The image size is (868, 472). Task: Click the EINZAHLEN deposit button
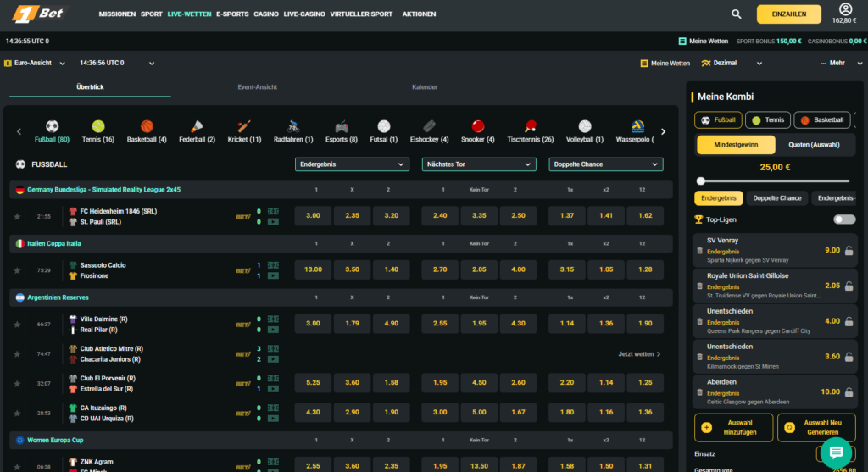pyautogui.click(x=789, y=14)
